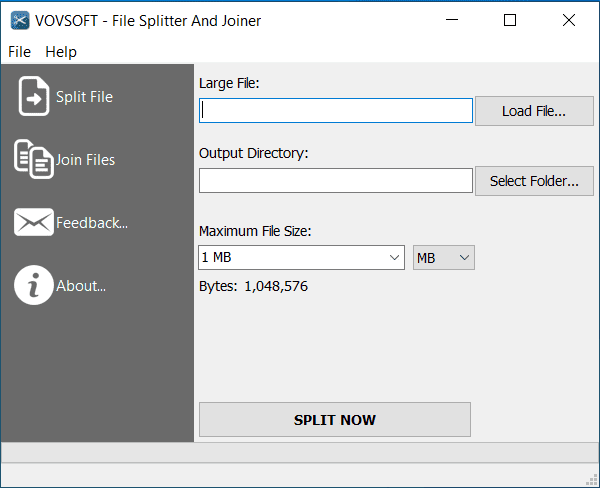Click the resize grip in status bar
Viewport: 600px width, 488px height.
(x=592, y=480)
